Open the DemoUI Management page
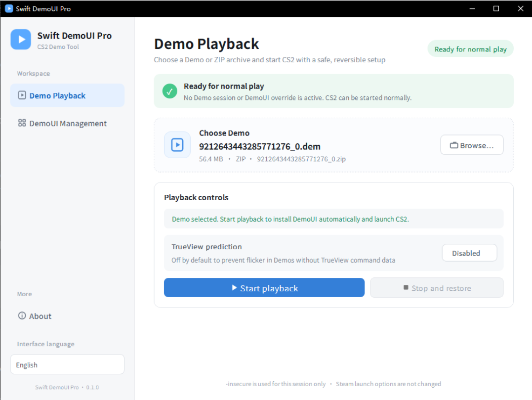Screen dimensions: 532x400 pos(67,123)
